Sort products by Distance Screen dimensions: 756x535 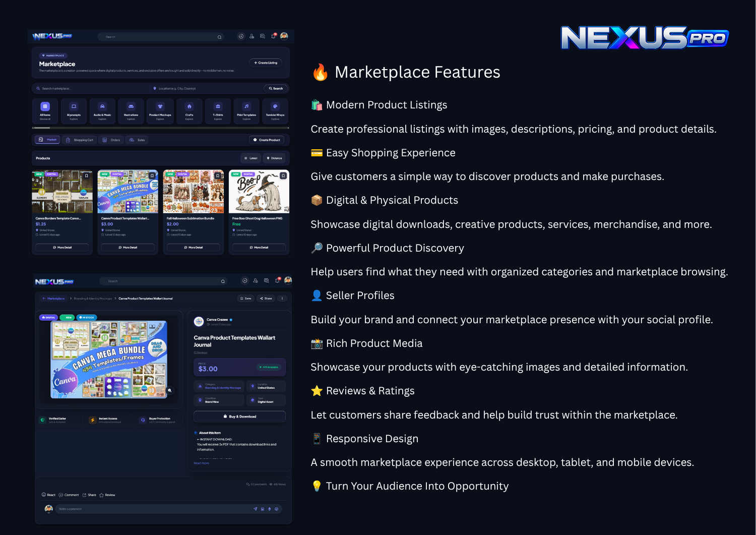tap(274, 158)
